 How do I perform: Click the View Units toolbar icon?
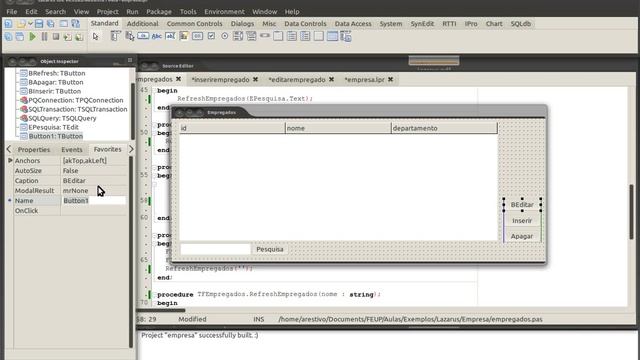coord(9,37)
